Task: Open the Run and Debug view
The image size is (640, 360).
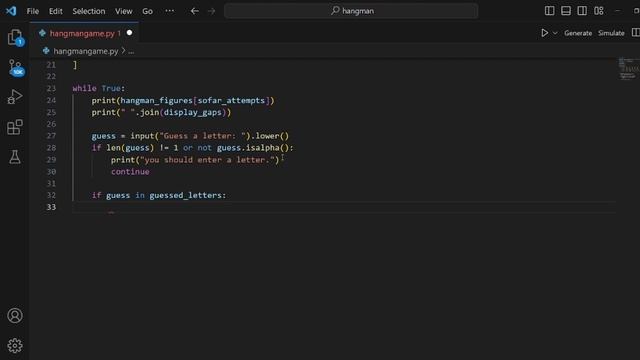Action: (x=15, y=97)
